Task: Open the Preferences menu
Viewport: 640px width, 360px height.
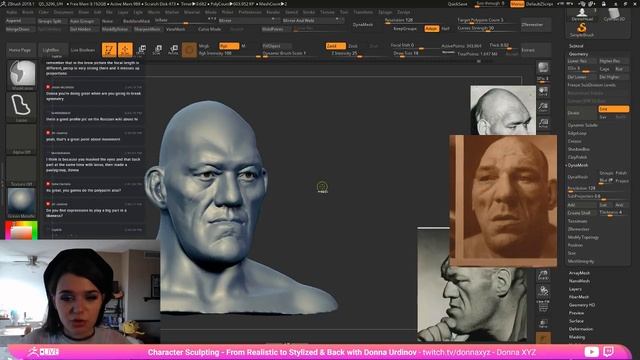Action: [x=250, y=12]
